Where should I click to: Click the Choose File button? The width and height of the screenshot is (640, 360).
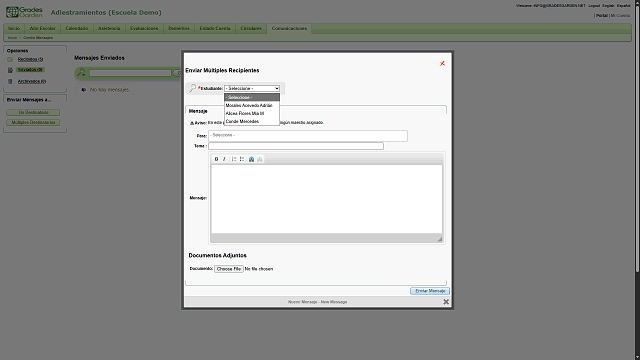pyautogui.click(x=229, y=269)
